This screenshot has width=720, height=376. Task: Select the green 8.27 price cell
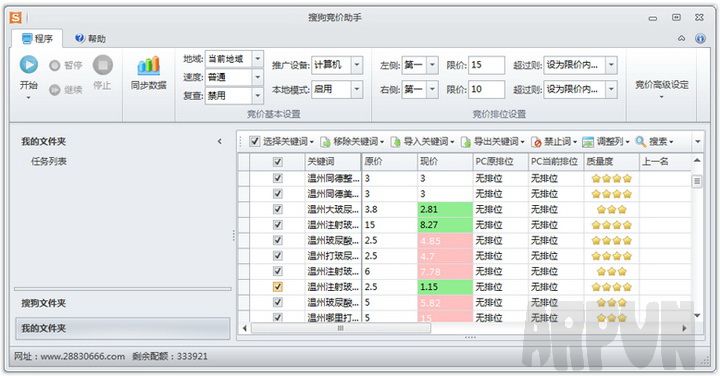(445, 224)
